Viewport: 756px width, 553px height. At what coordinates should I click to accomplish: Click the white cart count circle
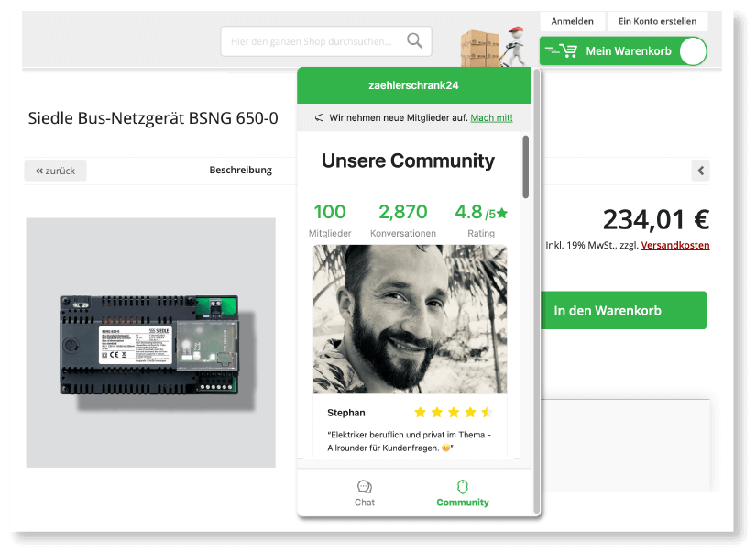point(693,51)
